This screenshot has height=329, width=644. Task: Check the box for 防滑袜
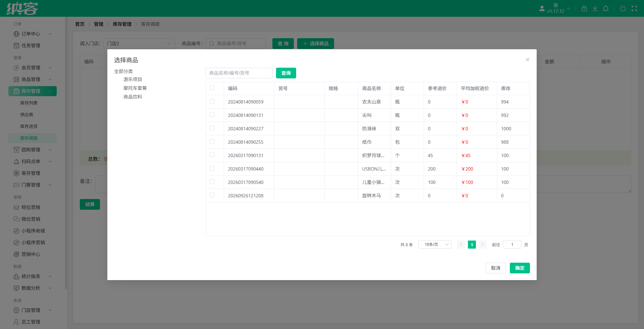(x=212, y=128)
